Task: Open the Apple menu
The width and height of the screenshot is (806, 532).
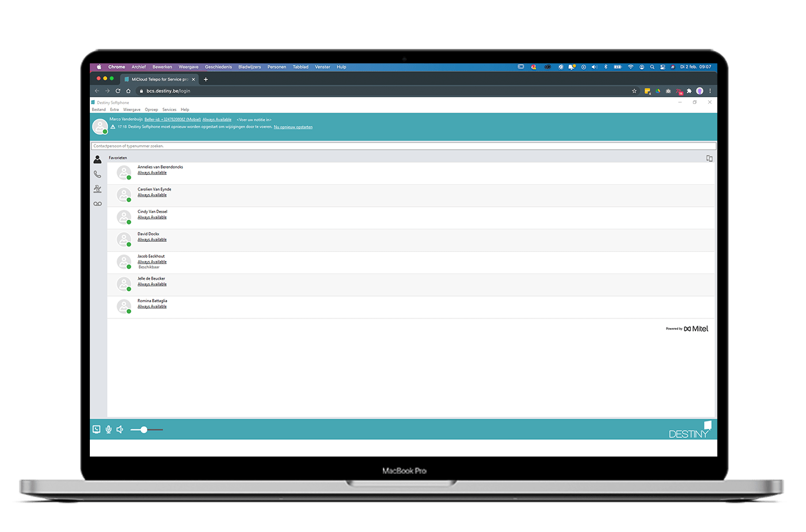Action: coord(99,67)
